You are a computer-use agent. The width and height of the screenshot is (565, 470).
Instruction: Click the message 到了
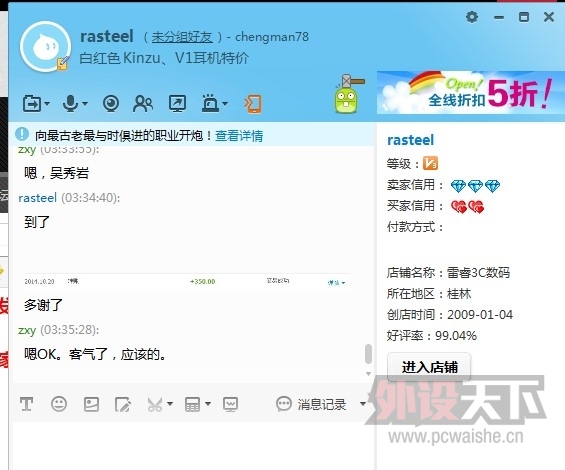(x=37, y=221)
